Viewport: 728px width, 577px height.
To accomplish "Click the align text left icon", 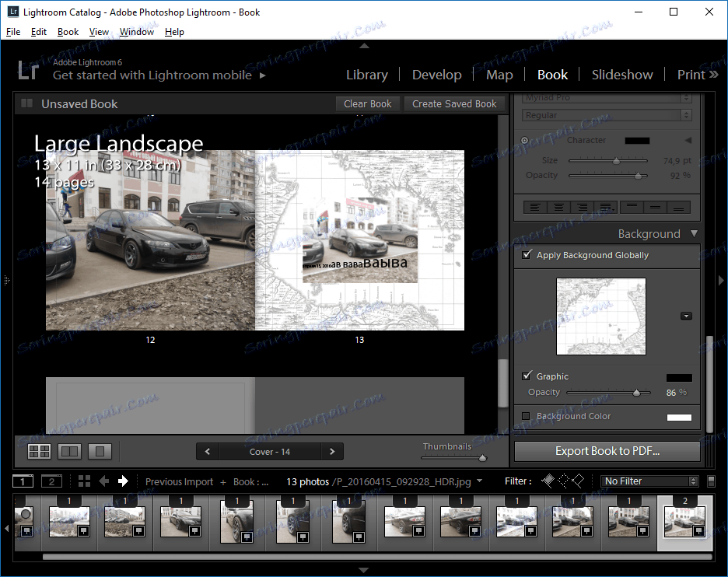I will click(536, 208).
